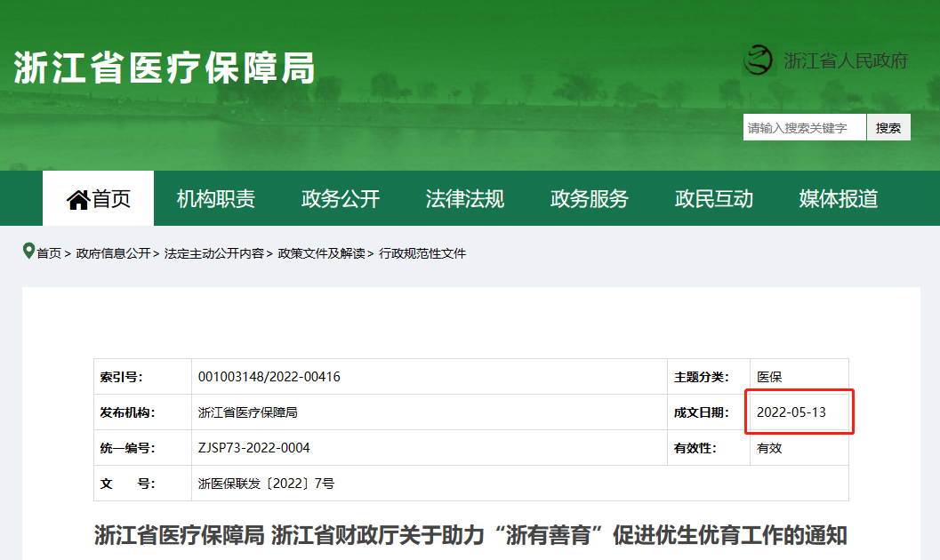Click the location pin icon beside breadcrumbs
The width and height of the screenshot is (940, 560).
pos(28,252)
